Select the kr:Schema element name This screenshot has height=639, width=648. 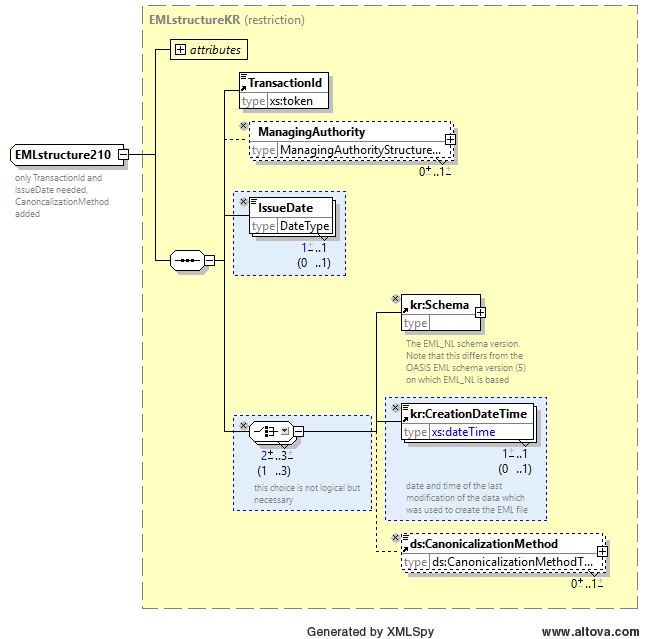(x=439, y=305)
